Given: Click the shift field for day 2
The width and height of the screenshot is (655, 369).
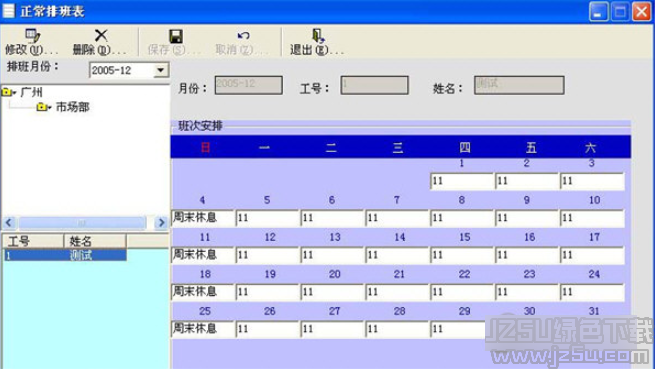Looking at the screenshot, I should 527,181.
